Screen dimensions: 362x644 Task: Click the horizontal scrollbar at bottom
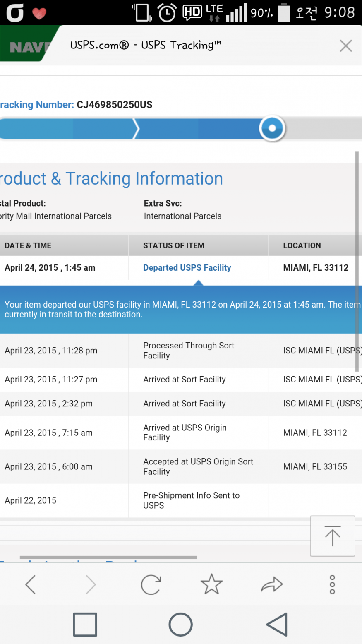pyautogui.click(x=108, y=557)
